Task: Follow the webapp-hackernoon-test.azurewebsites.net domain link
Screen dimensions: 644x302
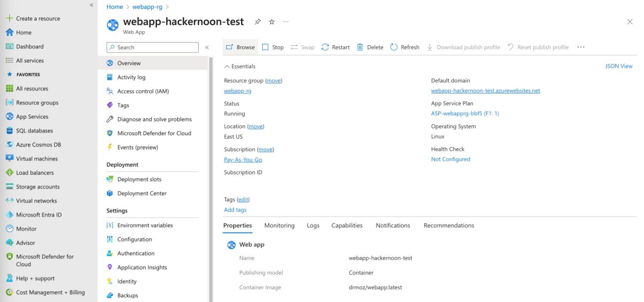Action: [x=485, y=91]
